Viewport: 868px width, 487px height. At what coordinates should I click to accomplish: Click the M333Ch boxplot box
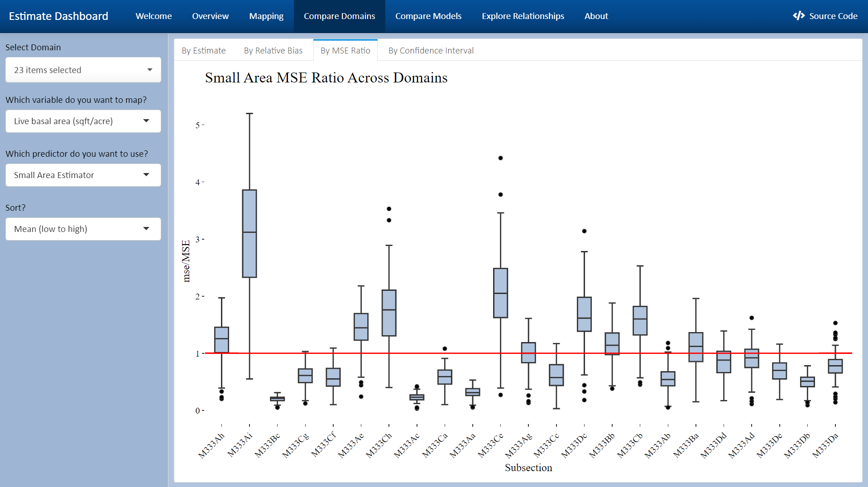click(389, 313)
